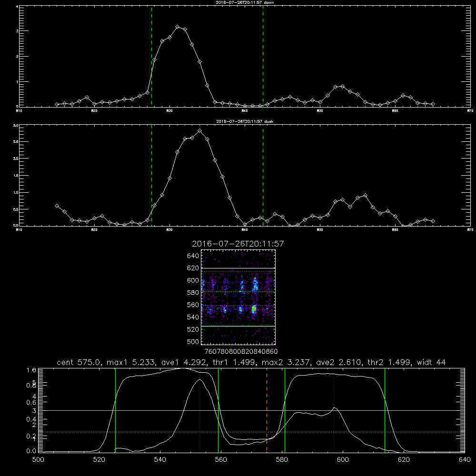Click the '2' y-axis label on dawn plot
The image size is (476, 476).
[17, 57]
